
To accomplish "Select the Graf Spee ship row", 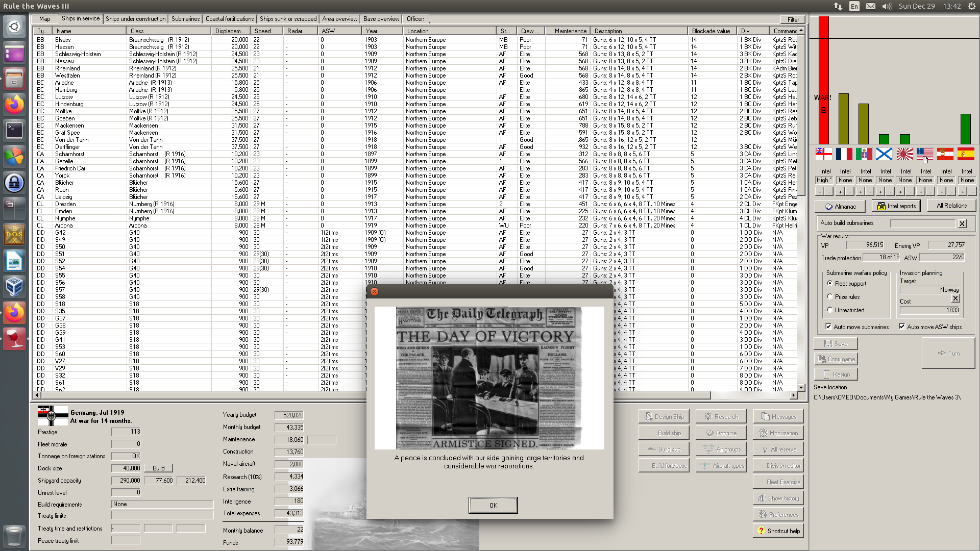I will pos(416,132).
